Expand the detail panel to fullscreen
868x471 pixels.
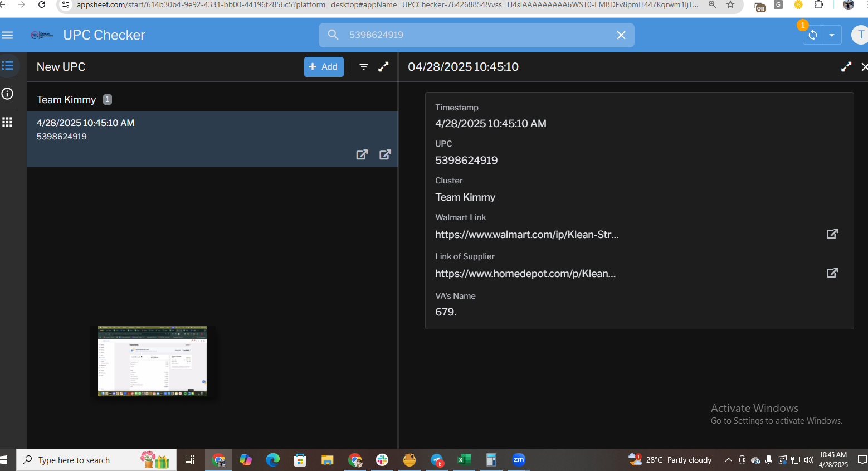pos(846,67)
